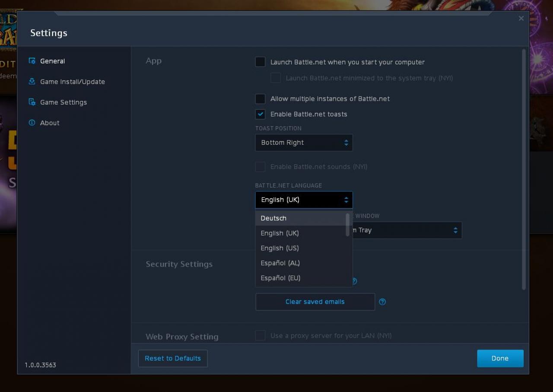
Task: Click the language list scrollbar thumb
Action: pyautogui.click(x=347, y=224)
